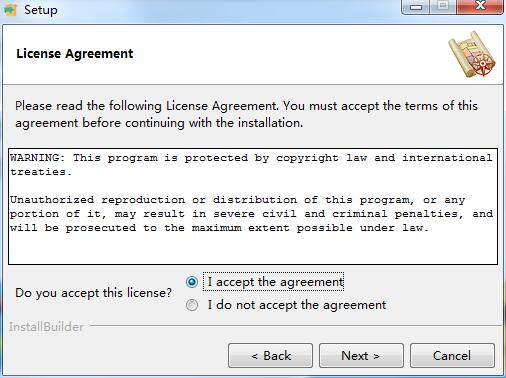Click the 'License Agreement' heading
Image resolution: width=506 pixels, height=378 pixels.
(75, 54)
